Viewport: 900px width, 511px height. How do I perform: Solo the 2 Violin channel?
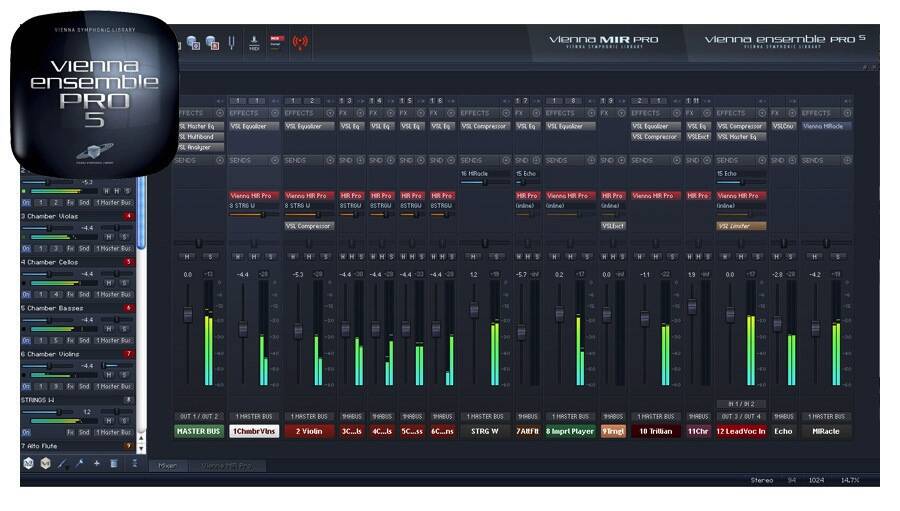[x=325, y=257]
